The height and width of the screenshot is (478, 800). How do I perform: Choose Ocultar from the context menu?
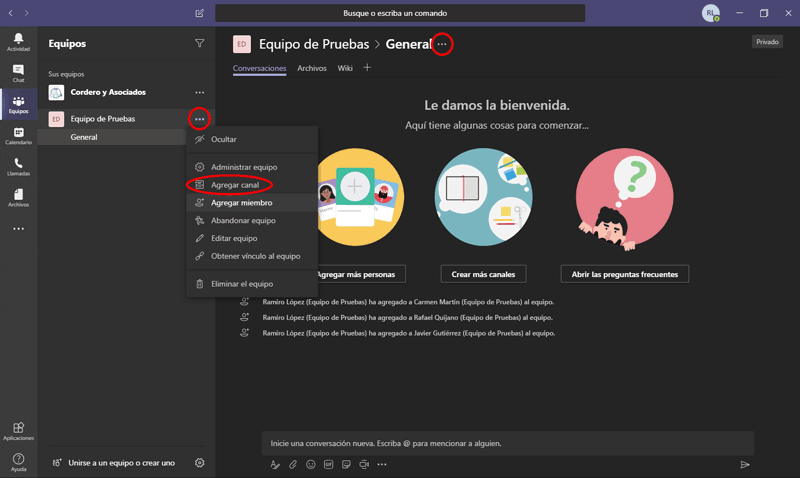tap(252, 139)
